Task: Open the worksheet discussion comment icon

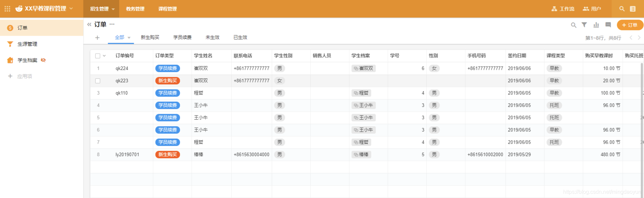Action: coord(608,25)
